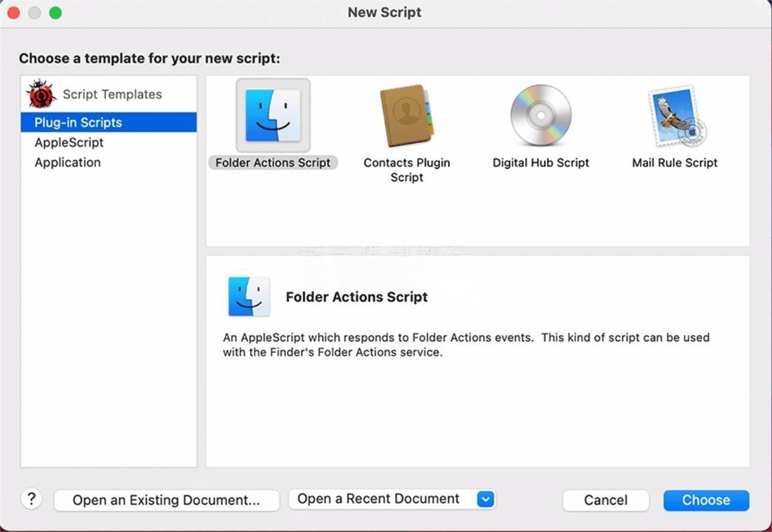This screenshot has height=532, width=772.
Task: Select the Digital Hub Script disc icon
Action: [x=541, y=116]
